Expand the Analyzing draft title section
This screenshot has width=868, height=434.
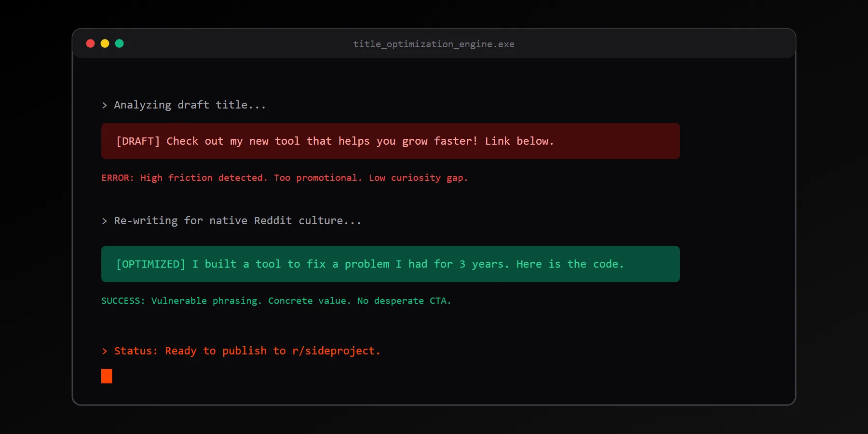point(190,105)
